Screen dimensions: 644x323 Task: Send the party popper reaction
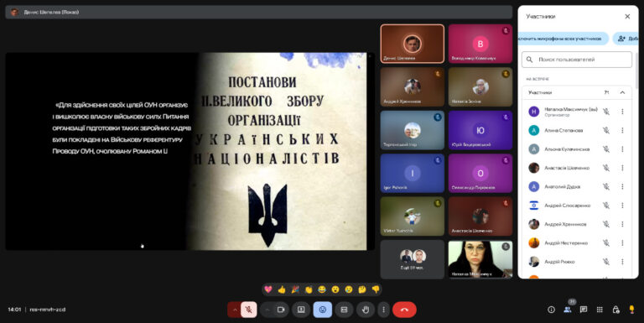coord(295,289)
